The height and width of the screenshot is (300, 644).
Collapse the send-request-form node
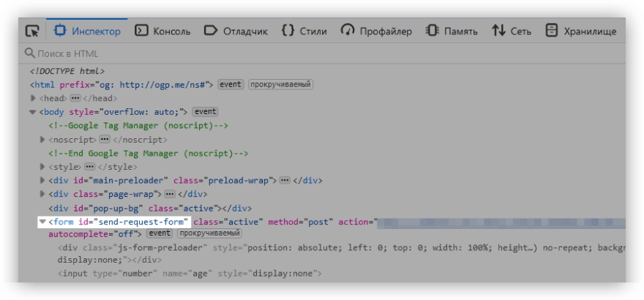pyautogui.click(x=42, y=222)
